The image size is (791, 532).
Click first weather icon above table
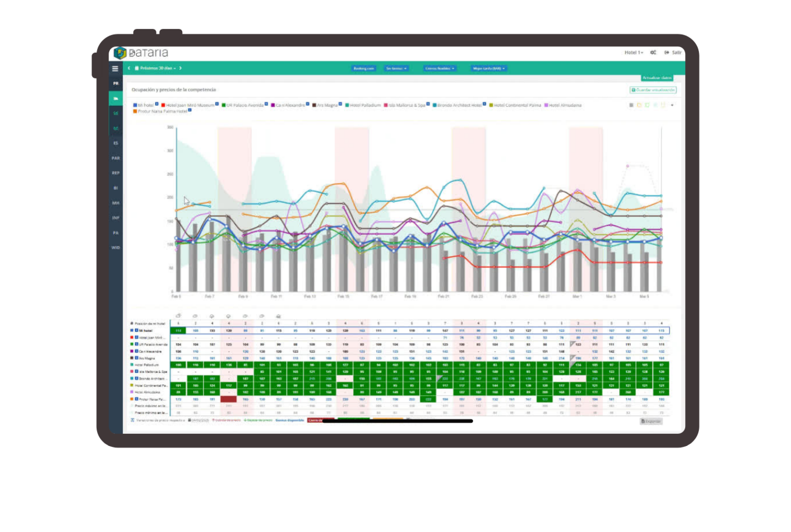tap(178, 316)
